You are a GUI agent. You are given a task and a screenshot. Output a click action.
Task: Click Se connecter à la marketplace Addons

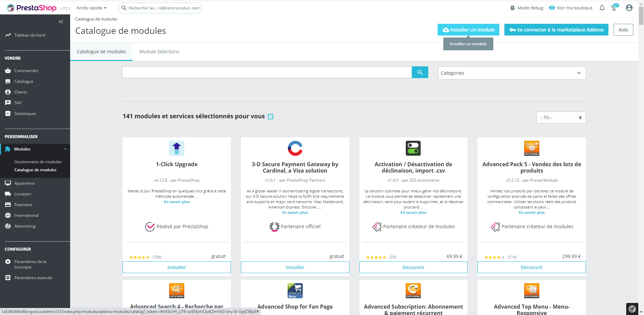[x=556, y=29]
